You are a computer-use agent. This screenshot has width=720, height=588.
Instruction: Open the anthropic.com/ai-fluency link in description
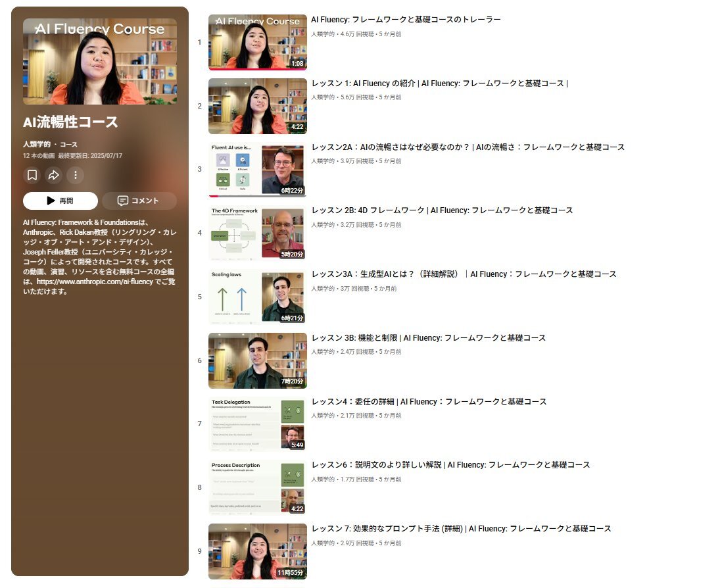pos(95,282)
